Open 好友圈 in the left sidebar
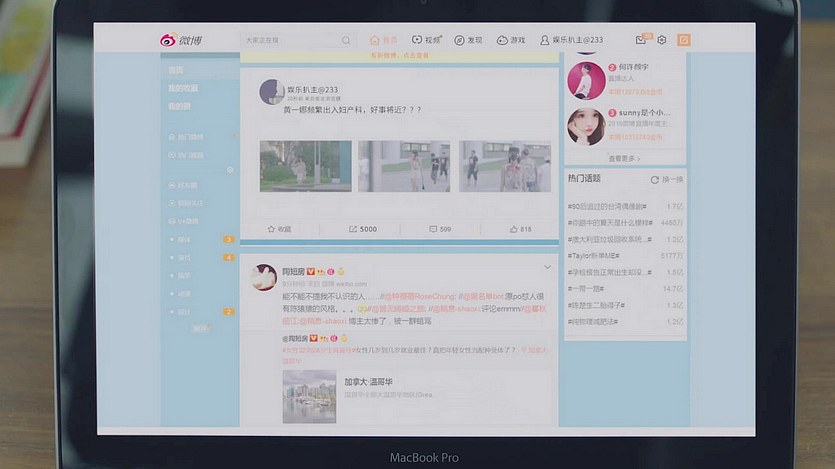 click(x=183, y=185)
